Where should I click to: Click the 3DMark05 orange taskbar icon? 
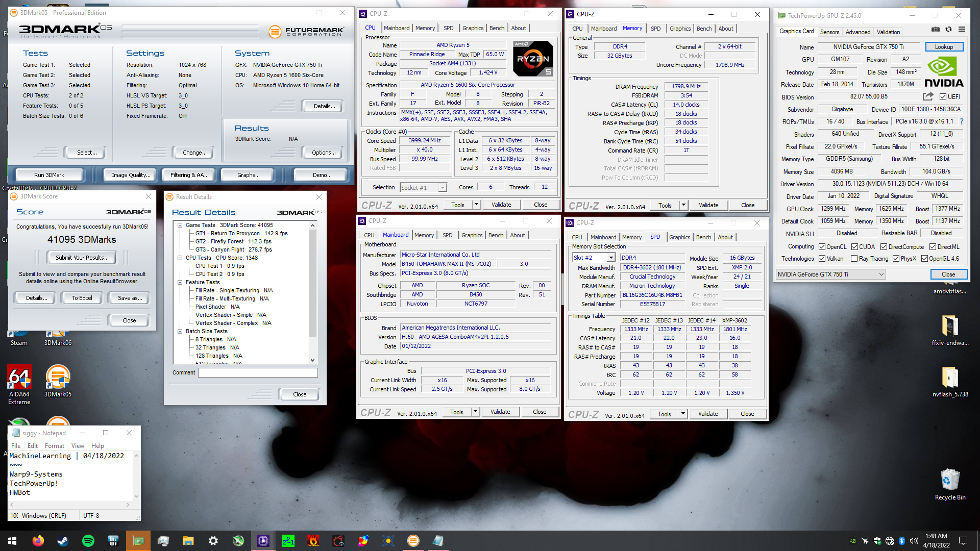413,541
